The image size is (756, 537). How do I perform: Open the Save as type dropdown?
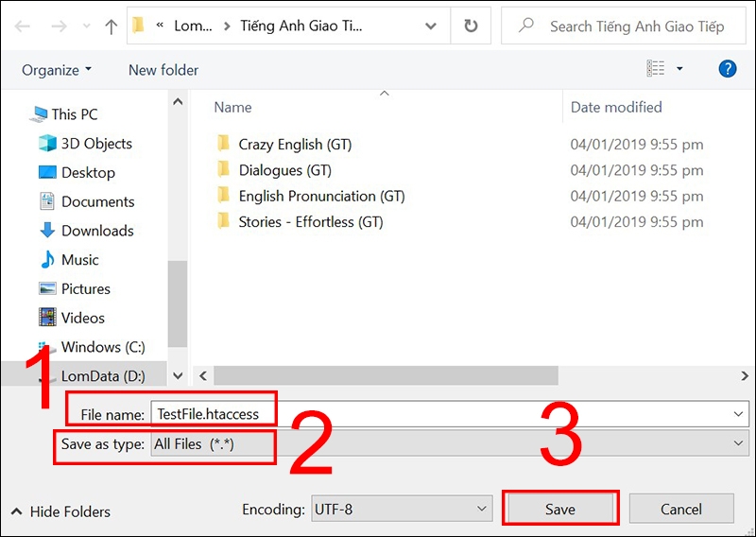pyautogui.click(x=450, y=443)
